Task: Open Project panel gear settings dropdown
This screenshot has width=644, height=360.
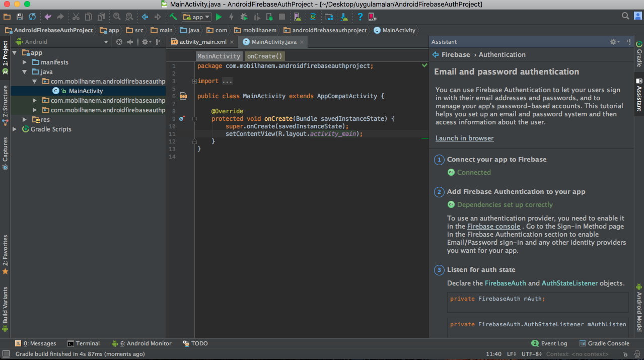Action: point(146,42)
